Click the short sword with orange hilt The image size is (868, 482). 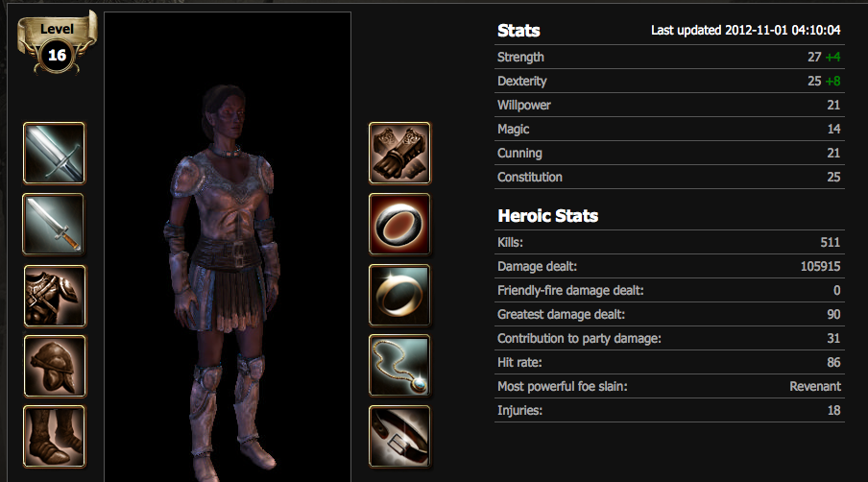tap(54, 224)
